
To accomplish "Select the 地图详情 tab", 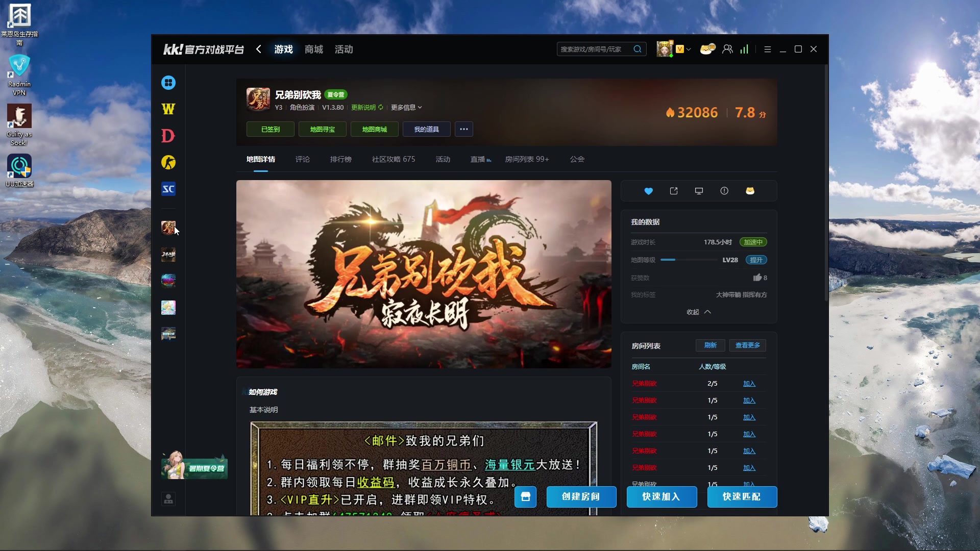I will [261, 159].
